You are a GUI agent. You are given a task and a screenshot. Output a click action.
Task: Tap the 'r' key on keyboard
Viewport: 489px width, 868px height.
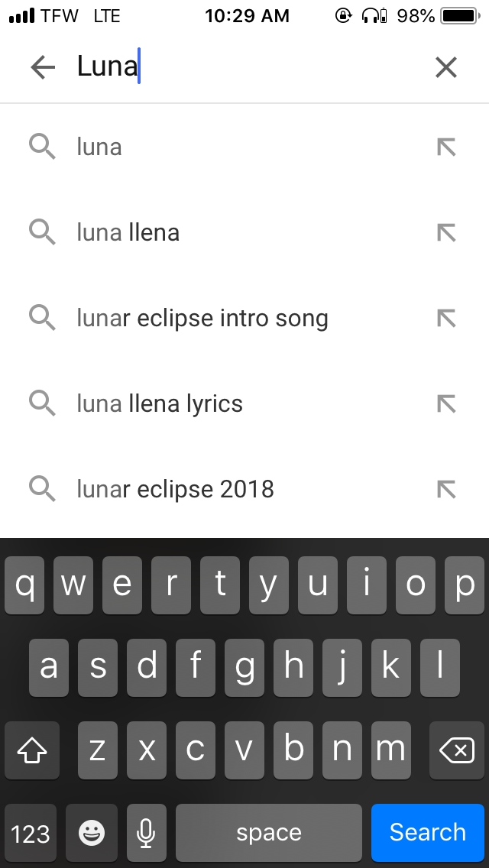point(172,585)
